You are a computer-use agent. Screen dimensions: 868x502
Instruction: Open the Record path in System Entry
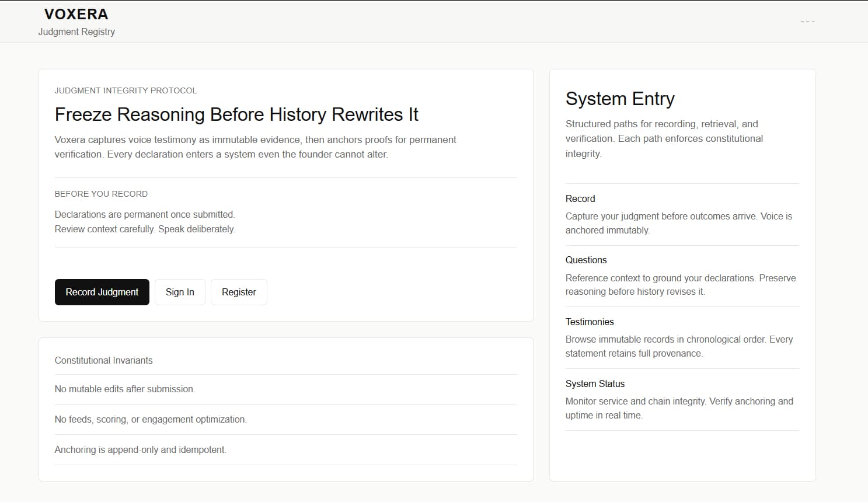[x=580, y=198]
